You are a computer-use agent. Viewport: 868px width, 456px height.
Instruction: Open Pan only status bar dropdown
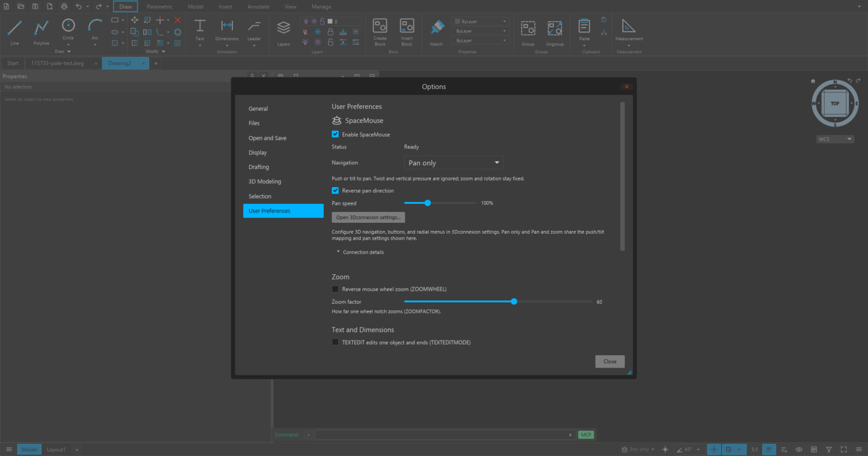click(639, 449)
